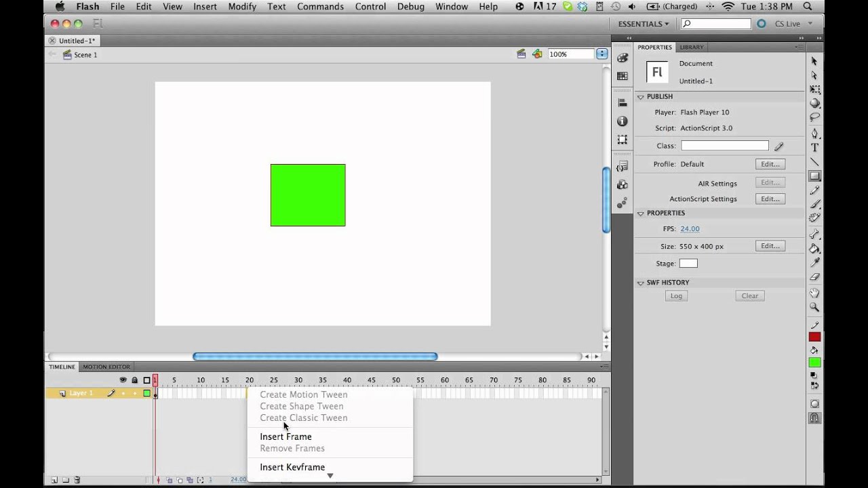Edit class definition pencil icon
Viewport: 868px width, 488px height.
coord(779,146)
